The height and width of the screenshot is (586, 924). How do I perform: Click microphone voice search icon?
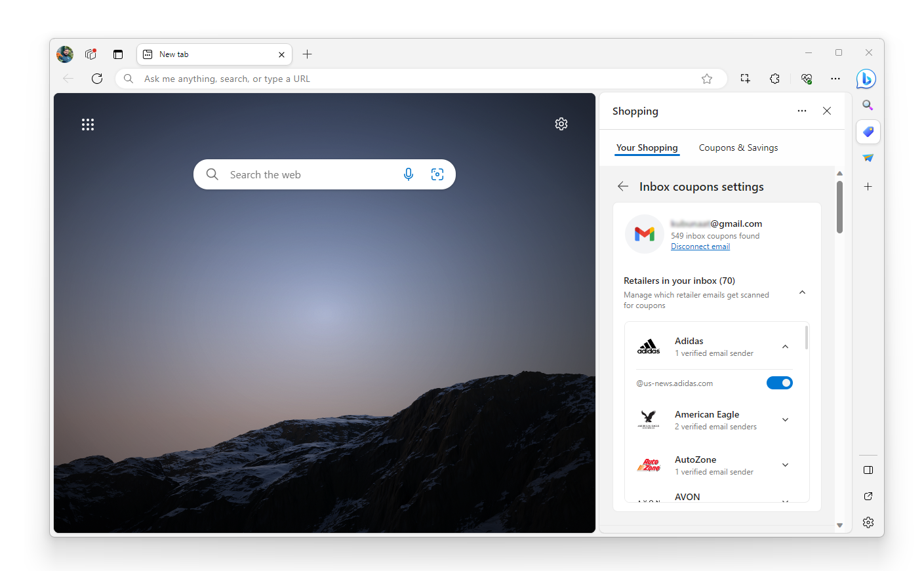(409, 174)
